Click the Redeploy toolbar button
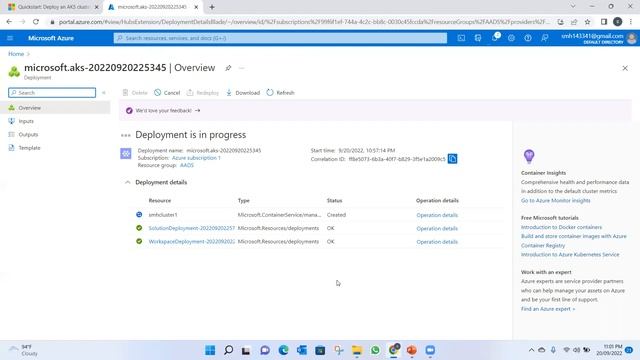The height and width of the screenshot is (360, 640). (203, 93)
